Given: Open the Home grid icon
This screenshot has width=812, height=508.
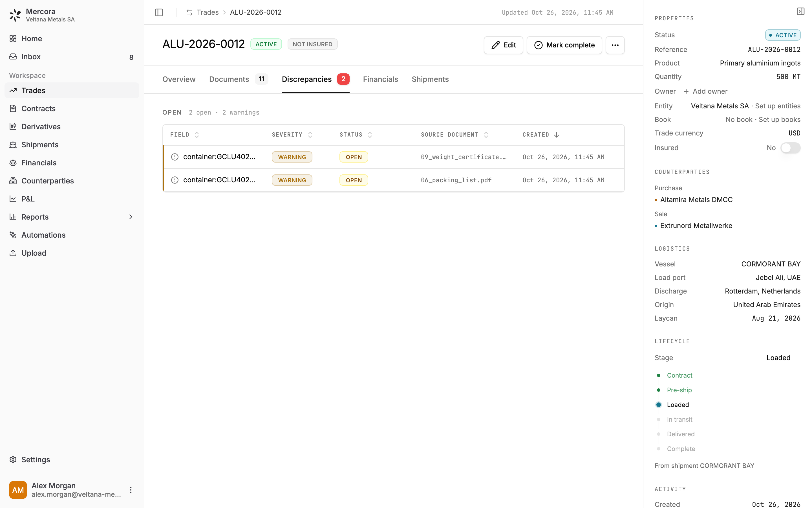Looking at the screenshot, I should click(x=13, y=38).
